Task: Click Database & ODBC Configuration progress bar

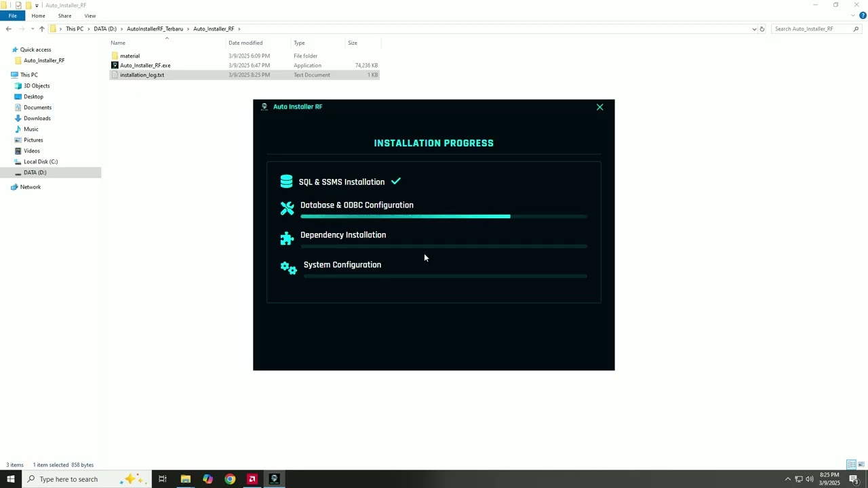Action: click(x=443, y=216)
